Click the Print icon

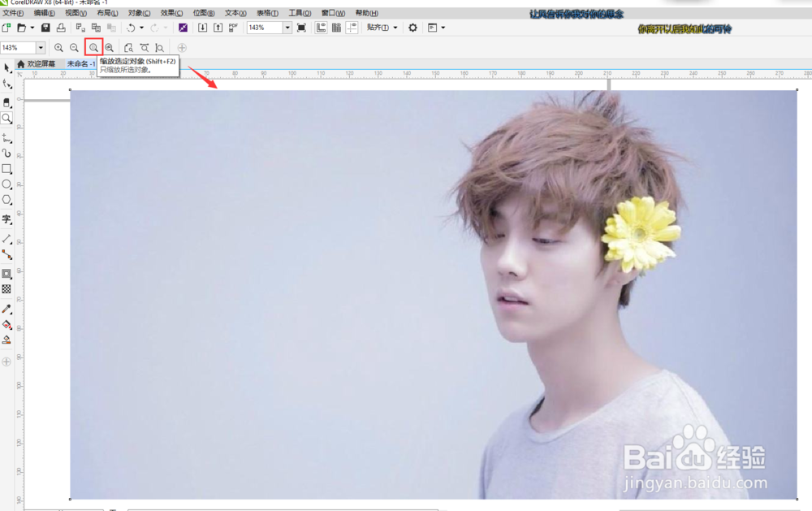[61, 28]
